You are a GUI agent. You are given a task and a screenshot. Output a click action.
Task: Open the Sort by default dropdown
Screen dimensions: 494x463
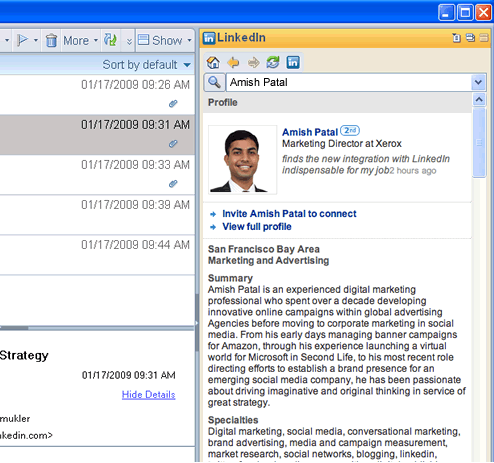(147, 65)
